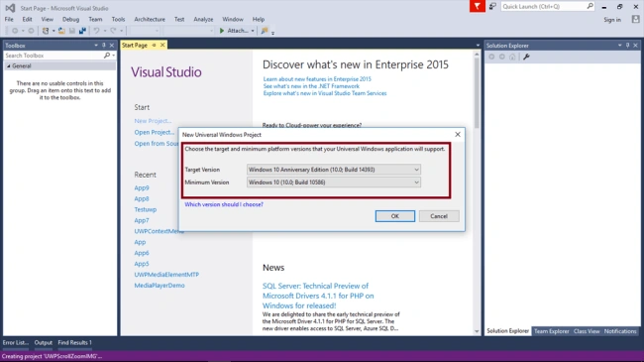
Task: Click the account picture icon beside Sign in
Action: coord(635,19)
